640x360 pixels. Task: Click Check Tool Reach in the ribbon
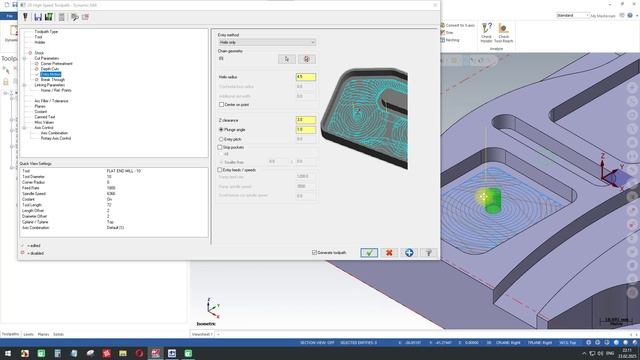[x=503, y=33]
